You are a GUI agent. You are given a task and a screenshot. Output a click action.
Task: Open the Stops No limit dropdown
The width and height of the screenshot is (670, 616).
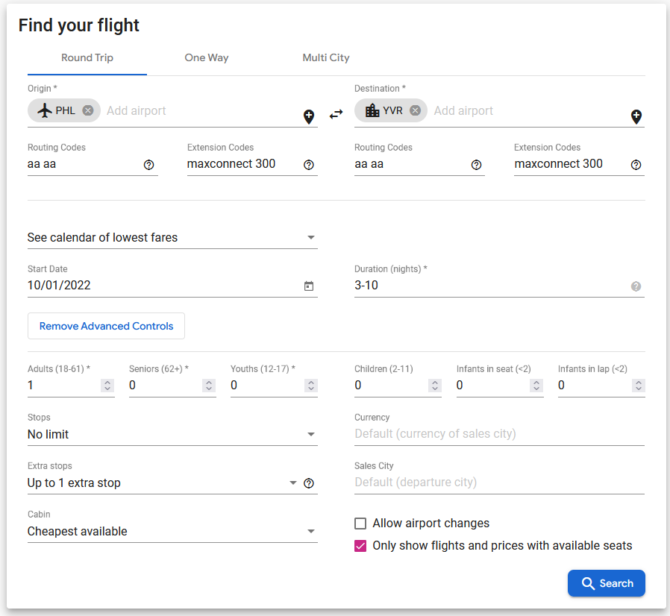(172, 434)
